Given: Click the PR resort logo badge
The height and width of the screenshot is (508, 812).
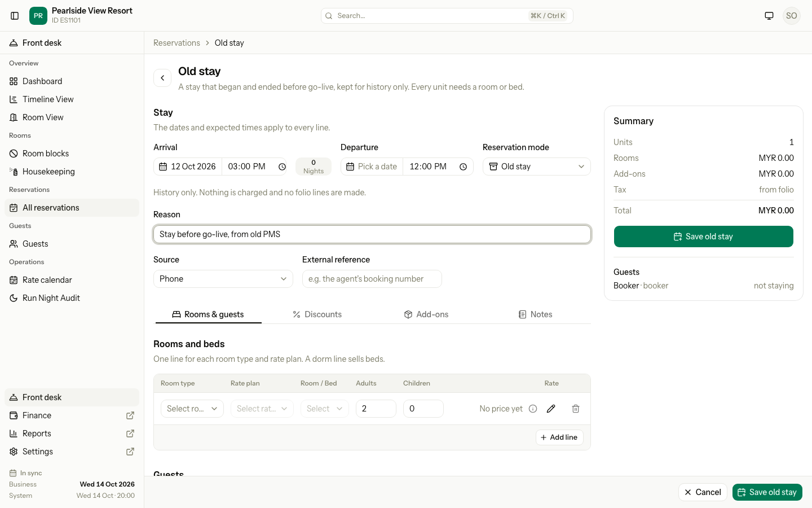Looking at the screenshot, I should coord(38,16).
